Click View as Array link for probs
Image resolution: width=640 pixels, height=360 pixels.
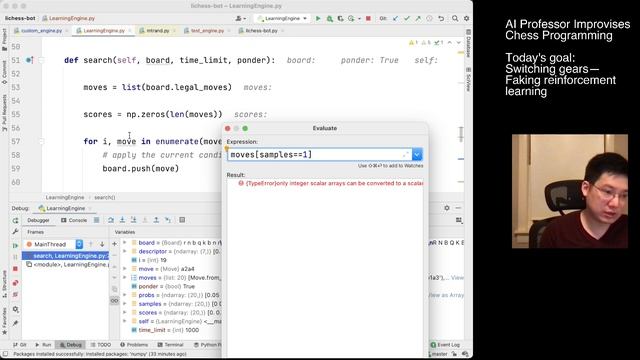(446, 295)
